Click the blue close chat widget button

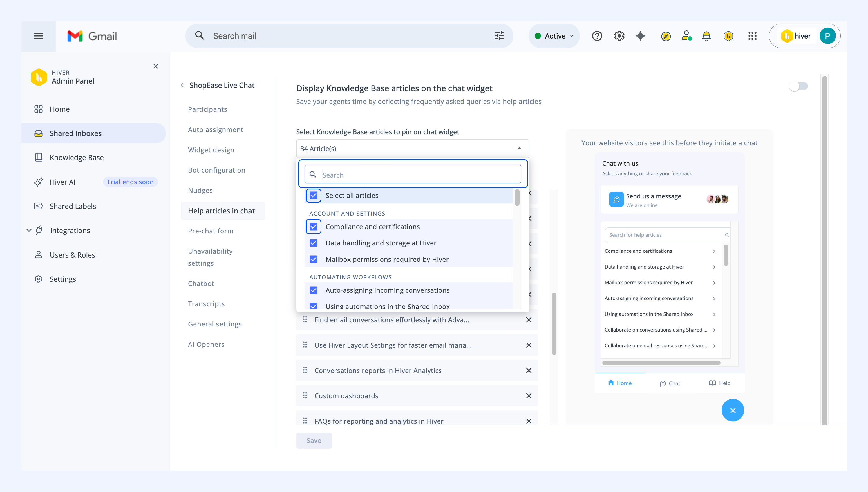(733, 410)
